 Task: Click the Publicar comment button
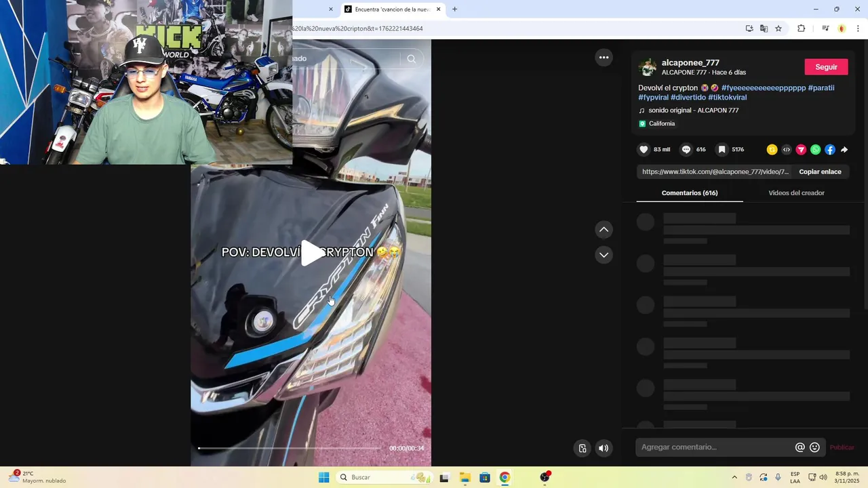pyautogui.click(x=842, y=447)
